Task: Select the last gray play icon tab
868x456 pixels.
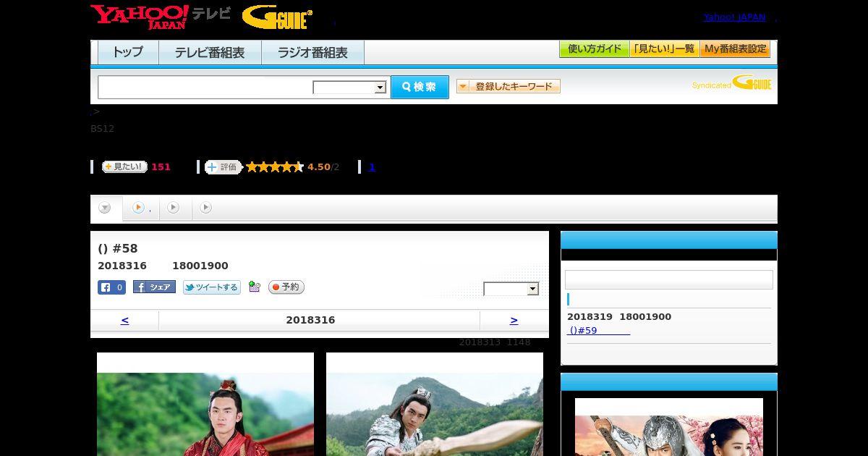Action: (206, 208)
